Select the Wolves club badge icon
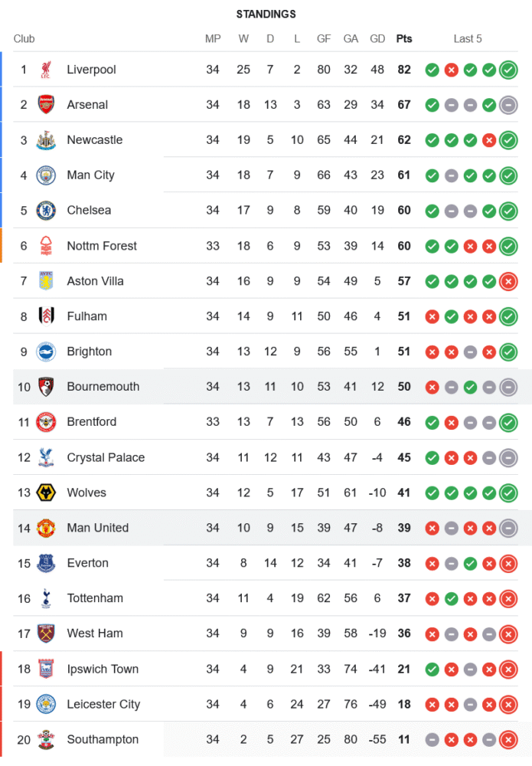 point(46,493)
